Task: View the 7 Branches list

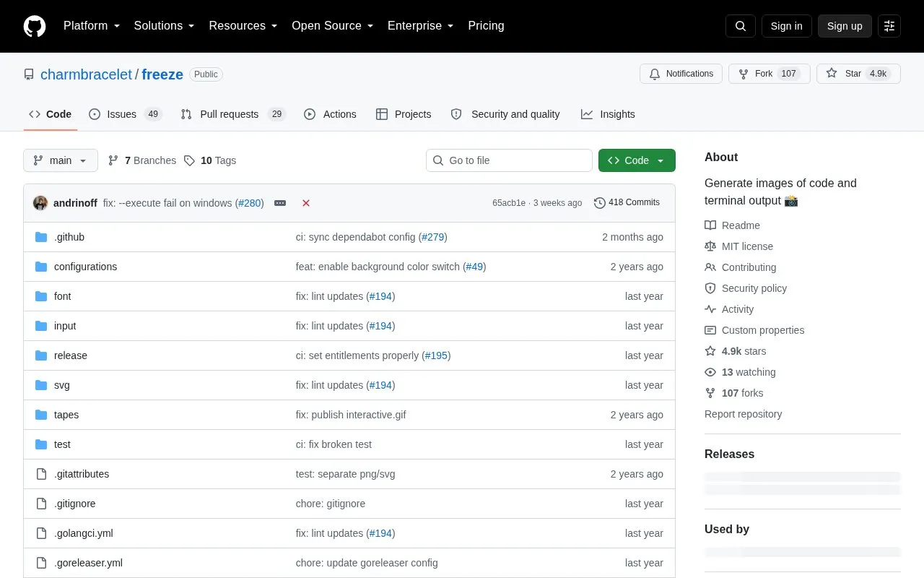Action: tap(142, 160)
